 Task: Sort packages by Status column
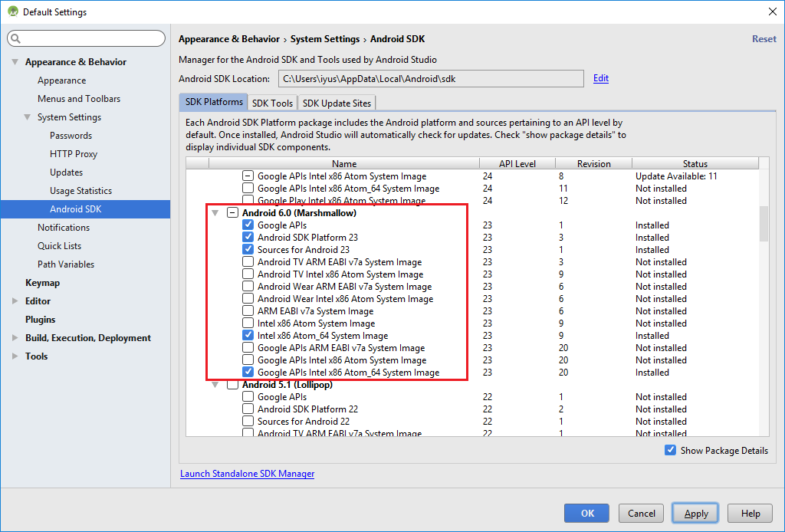695,163
